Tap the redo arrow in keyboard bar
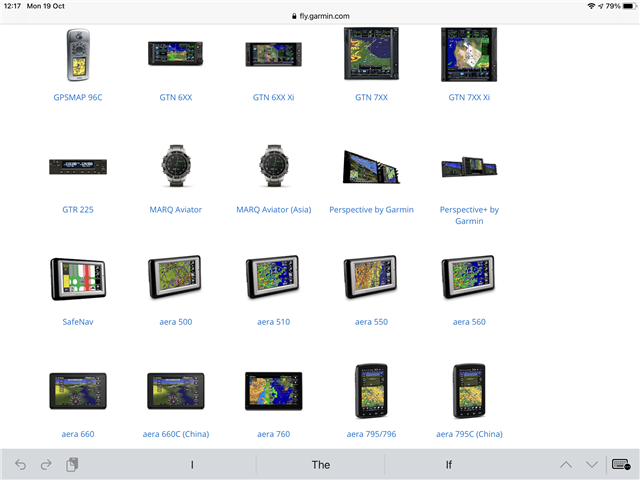This screenshot has height=480, width=640. click(x=46, y=464)
